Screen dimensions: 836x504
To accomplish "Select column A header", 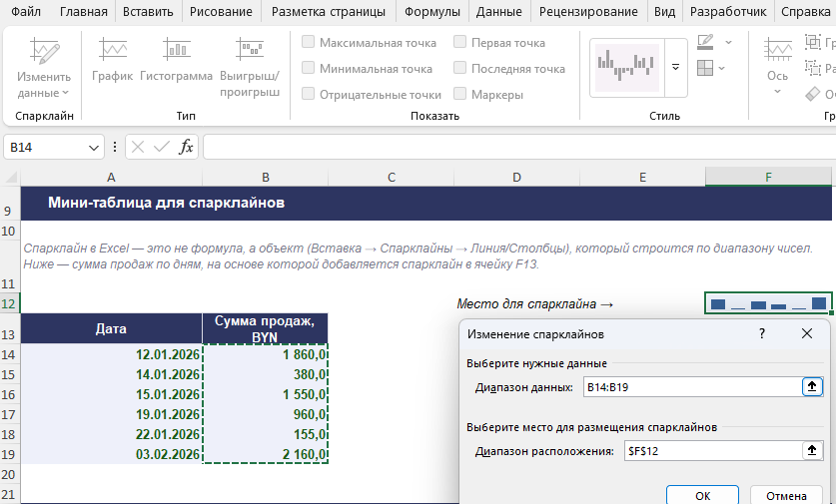I will (111, 178).
